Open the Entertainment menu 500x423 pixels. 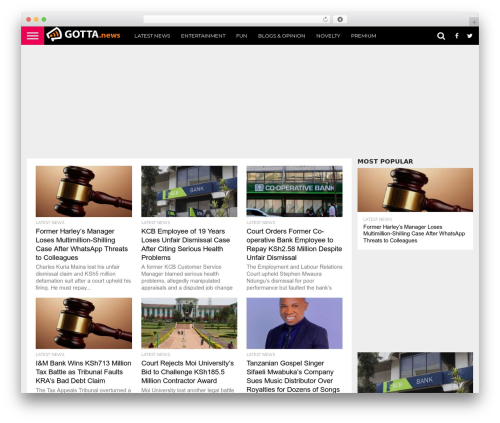[x=203, y=36]
